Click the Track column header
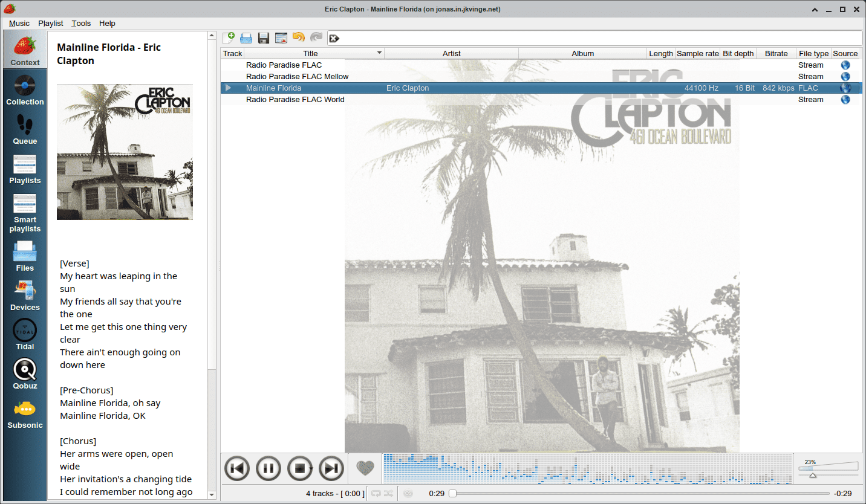 click(x=232, y=53)
